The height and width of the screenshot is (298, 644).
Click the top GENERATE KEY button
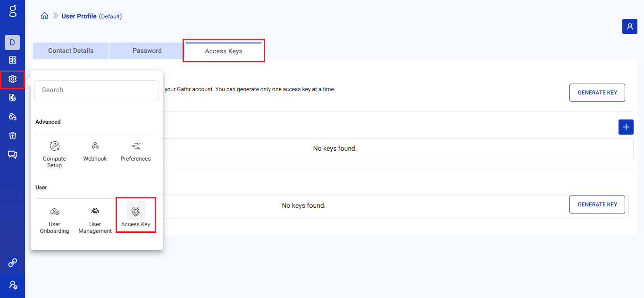point(597,92)
